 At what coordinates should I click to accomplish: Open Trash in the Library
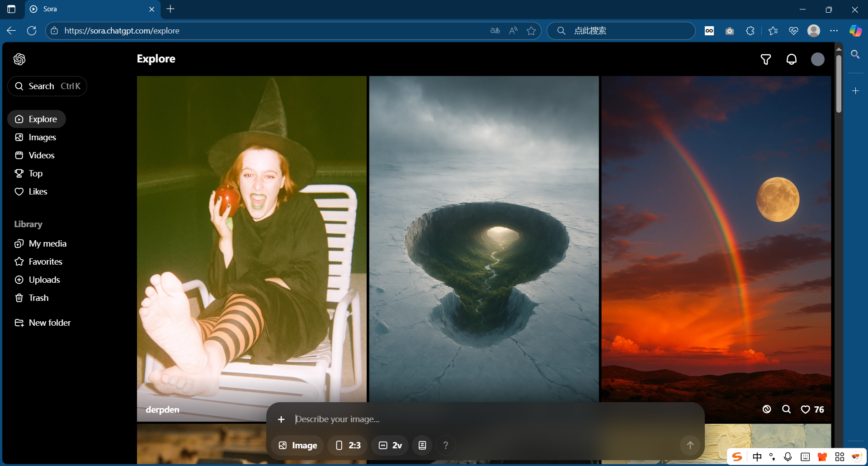pyautogui.click(x=32, y=298)
